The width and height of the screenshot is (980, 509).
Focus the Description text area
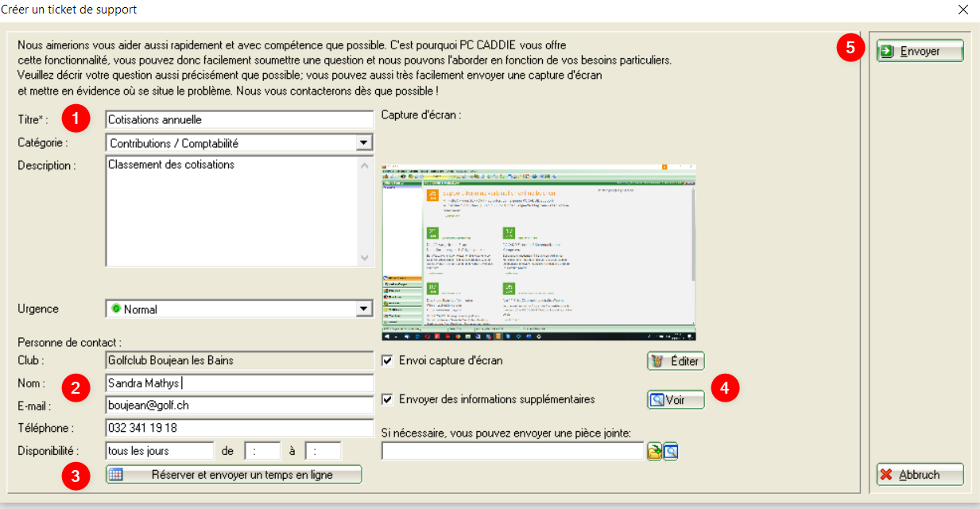(x=231, y=211)
